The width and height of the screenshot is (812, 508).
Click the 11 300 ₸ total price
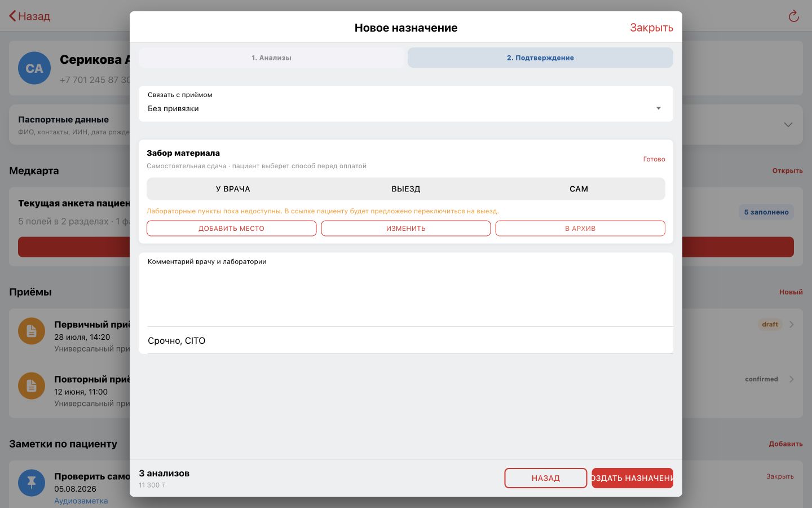pyautogui.click(x=152, y=485)
